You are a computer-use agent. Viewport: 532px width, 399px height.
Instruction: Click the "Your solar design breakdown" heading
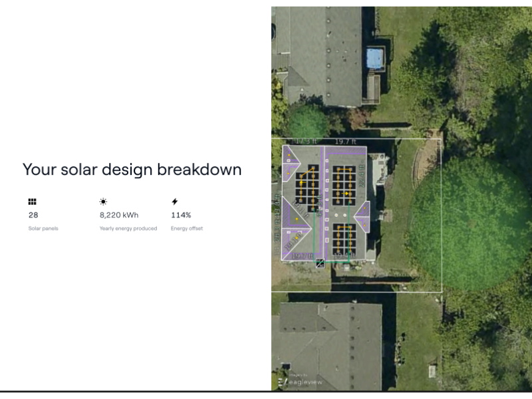132,170
